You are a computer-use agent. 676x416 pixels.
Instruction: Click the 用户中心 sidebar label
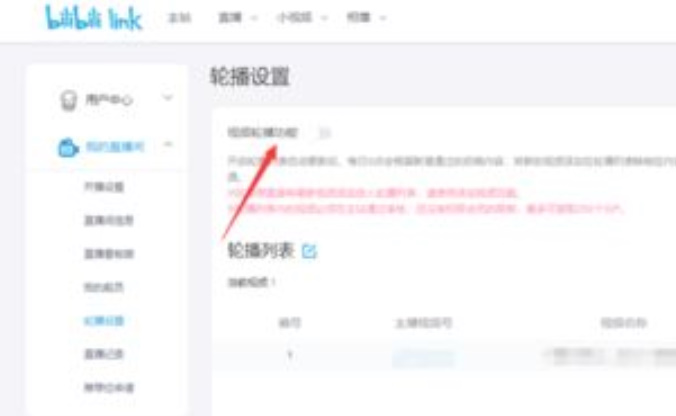click(x=109, y=100)
